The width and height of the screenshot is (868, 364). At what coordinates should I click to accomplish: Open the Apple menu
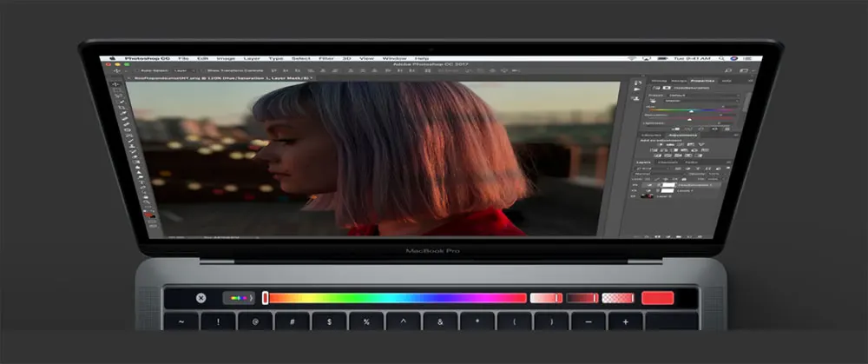tap(113, 58)
